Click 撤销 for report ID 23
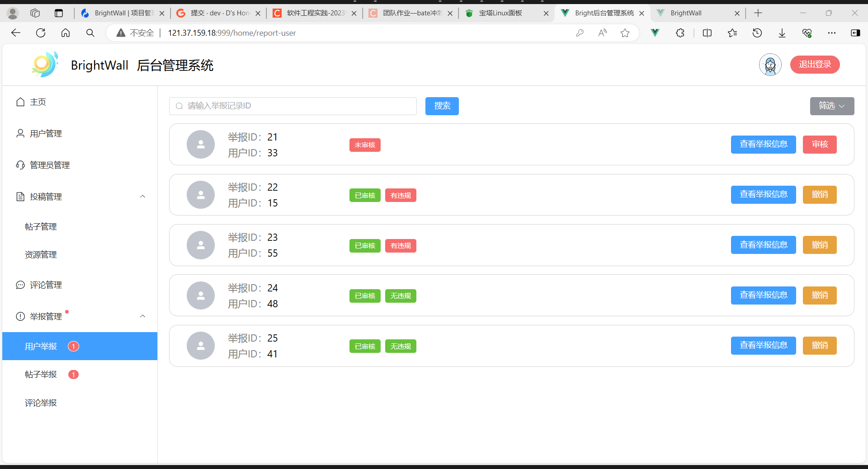 click(820, 245)
